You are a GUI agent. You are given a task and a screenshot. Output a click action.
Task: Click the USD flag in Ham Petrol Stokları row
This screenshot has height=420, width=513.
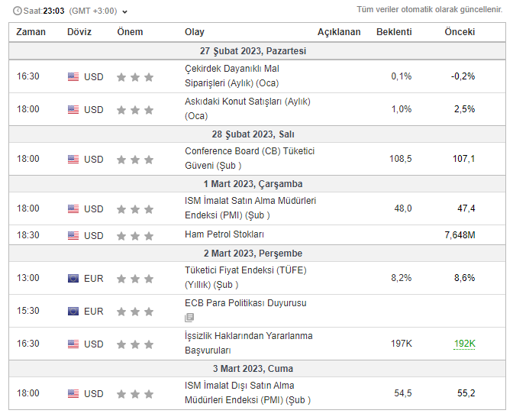[x=73, y=235]
